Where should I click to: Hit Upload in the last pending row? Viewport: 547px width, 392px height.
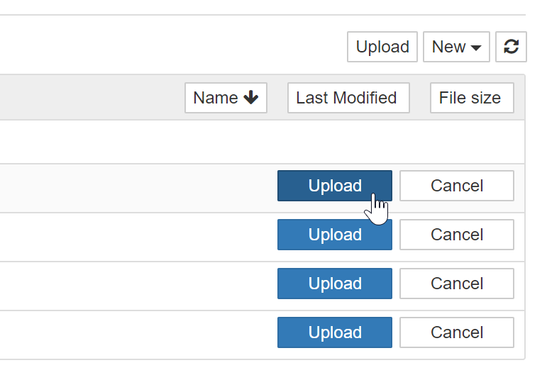click(334, 332)
